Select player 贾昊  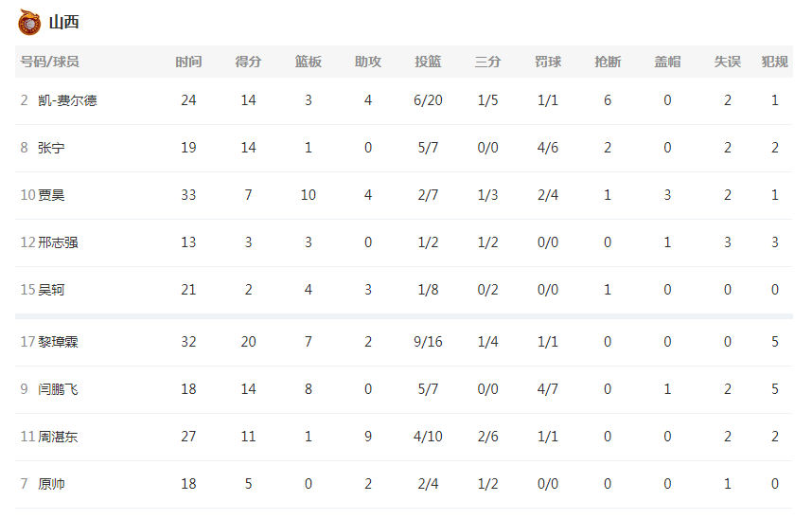pos(51,195)
